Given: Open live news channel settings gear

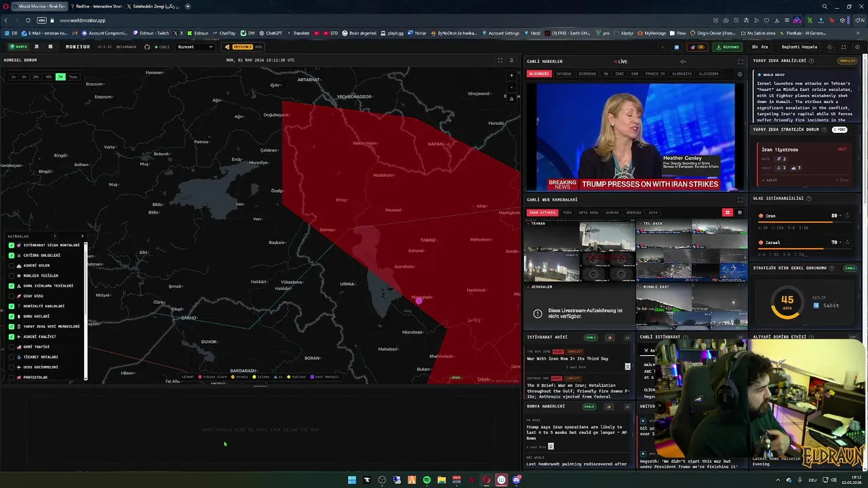Looking at the screenshot, I should point(740,74).
